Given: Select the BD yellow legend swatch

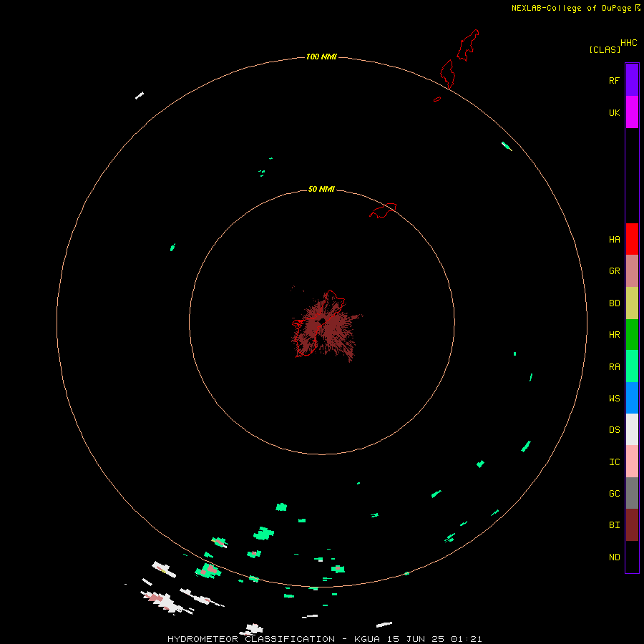Looking at the screenshot, I should click(x=632, y=303).
